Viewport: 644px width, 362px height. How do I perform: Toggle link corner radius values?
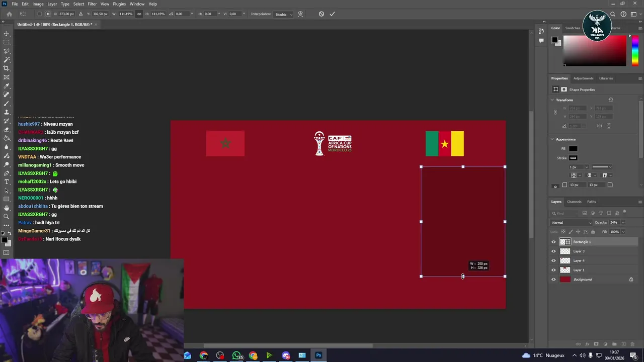coord(555,187)
